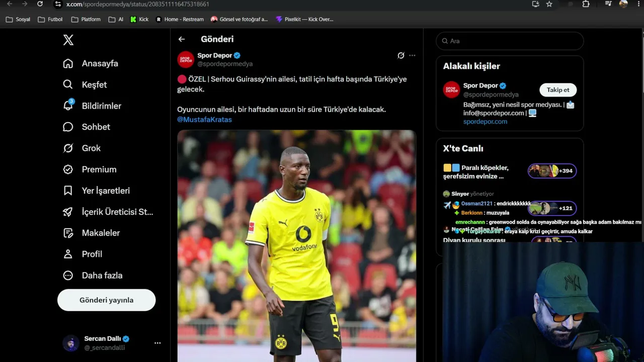This screenshot has width=644, height=362.
Task: Click Alakalı kişiler heading
Action: click(471, 66)
